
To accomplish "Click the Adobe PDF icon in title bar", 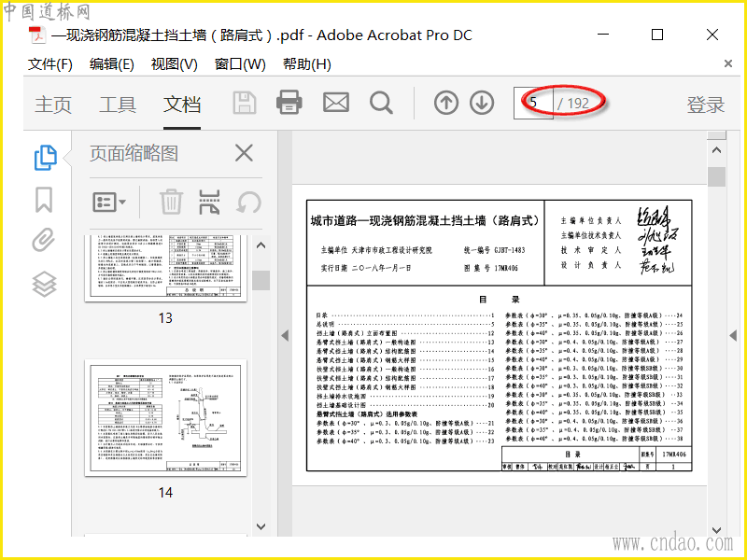I will click(x=36, y=35).
